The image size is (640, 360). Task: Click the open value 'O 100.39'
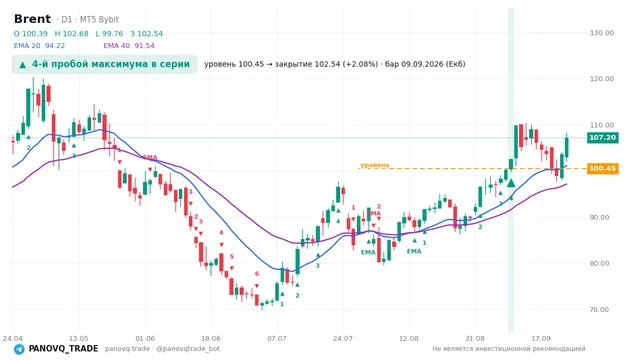(x=31, y=33)
